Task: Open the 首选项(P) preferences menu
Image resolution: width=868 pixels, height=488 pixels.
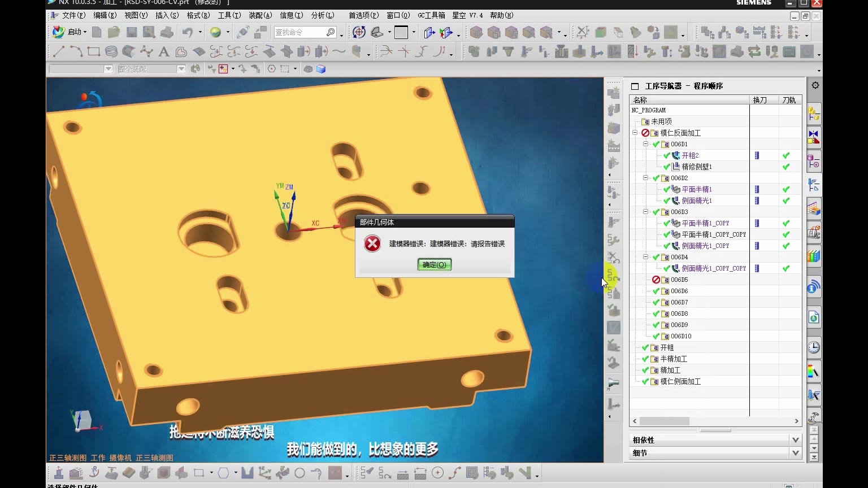Action: (363, 15)
